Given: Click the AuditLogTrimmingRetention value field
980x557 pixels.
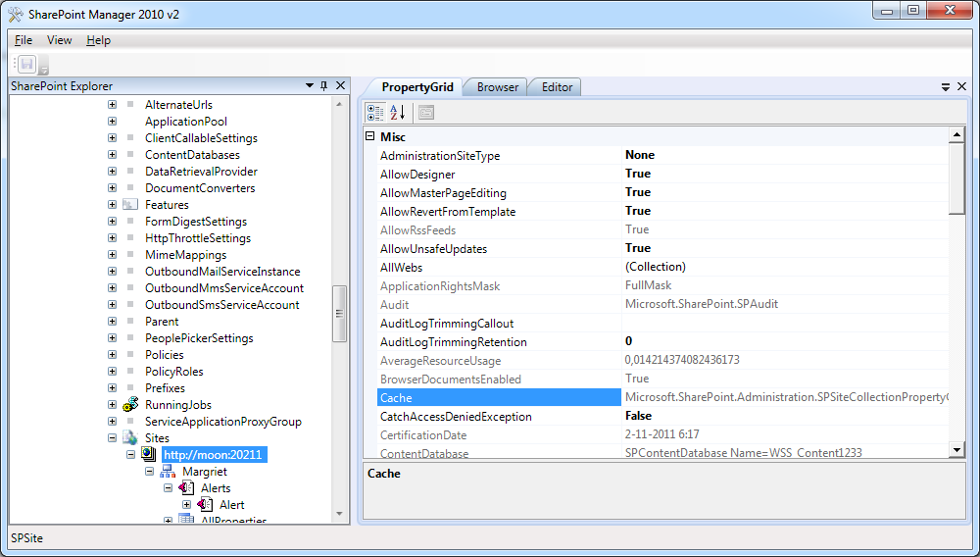Looking at the screenshot, I should [x=784, y=342].
